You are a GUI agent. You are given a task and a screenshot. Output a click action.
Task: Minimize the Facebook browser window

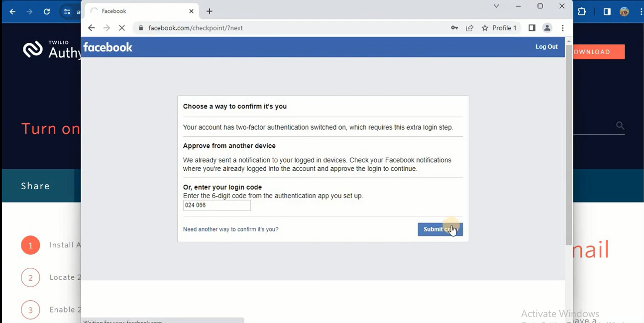tap(518, 6)
